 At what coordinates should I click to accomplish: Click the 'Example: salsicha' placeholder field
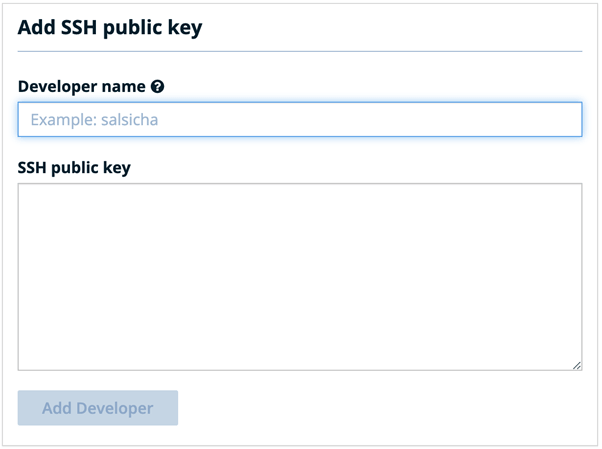[x=300, y=119]
